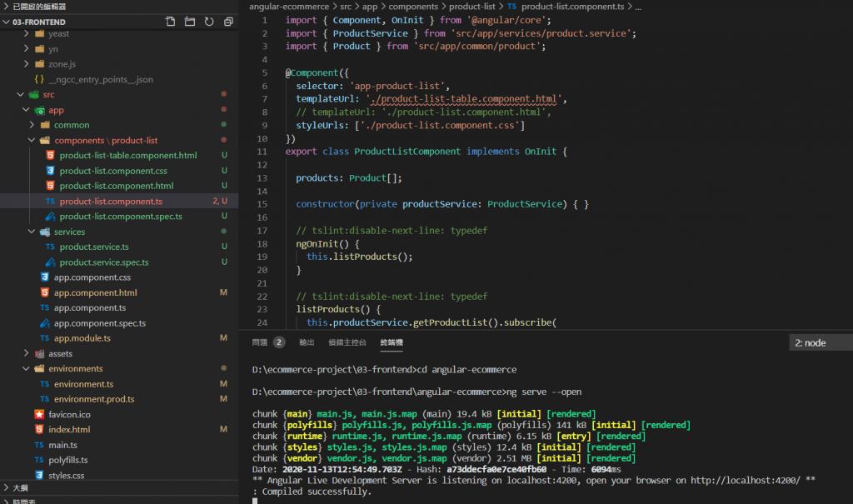Collapse the app folder chevron
This screenshot has width=853, height=504.
(26, 110)
